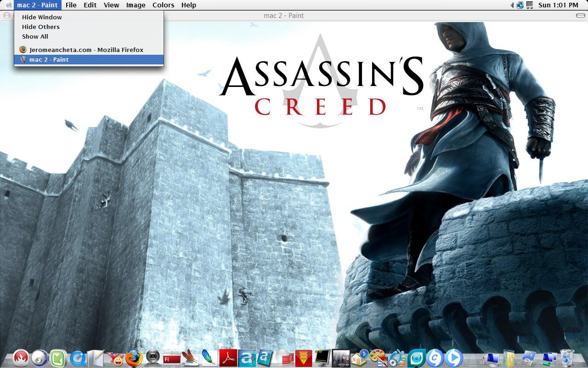Viewport: 588px width, 368px height.
Task: Launch Adobe Acrobat Reader from dock
Action: [228, 358]
